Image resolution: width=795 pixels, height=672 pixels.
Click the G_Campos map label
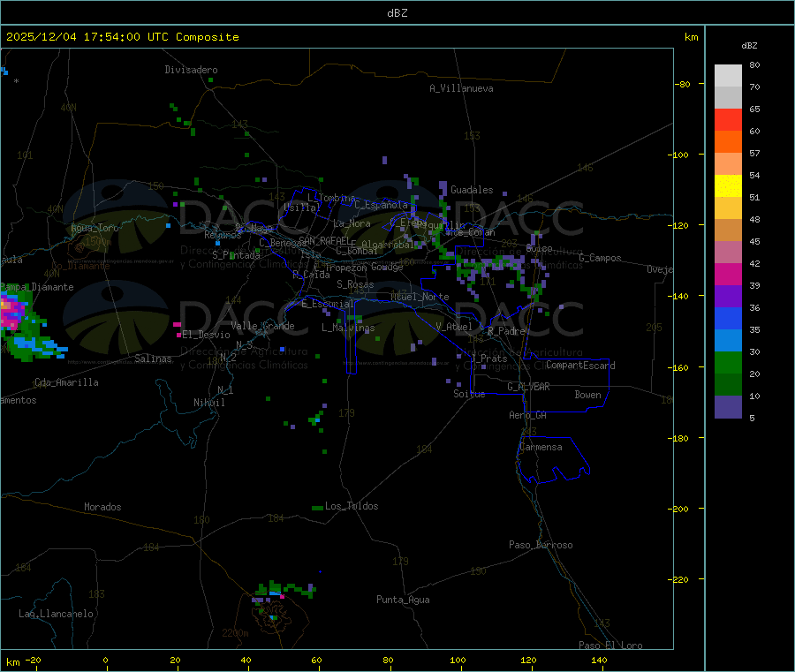point(601,258)
